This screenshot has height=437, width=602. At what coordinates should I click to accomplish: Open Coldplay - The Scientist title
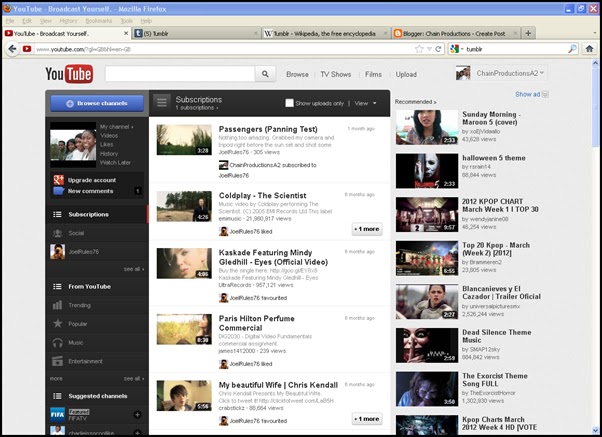[263, 195]
